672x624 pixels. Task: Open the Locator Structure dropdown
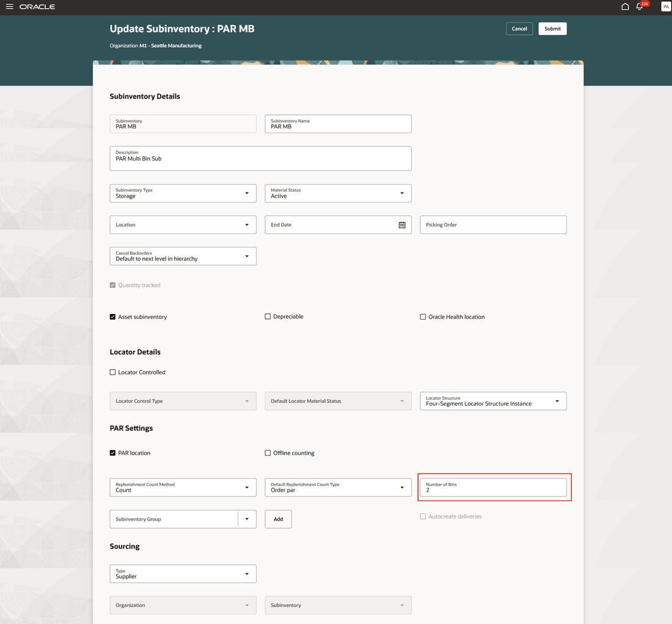click(493, 401)
